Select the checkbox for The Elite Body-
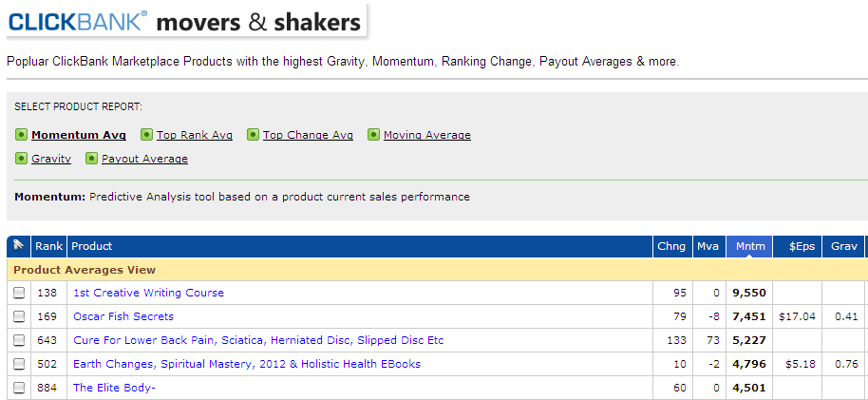The height and width of the screenshot is (400, 868). [x=19, y=389]
